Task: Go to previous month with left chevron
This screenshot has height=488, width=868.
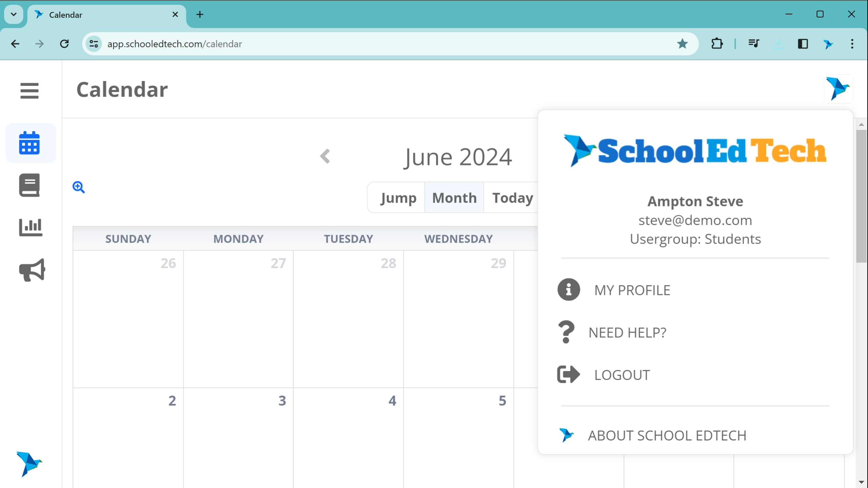Action: [x=325, y=156]
